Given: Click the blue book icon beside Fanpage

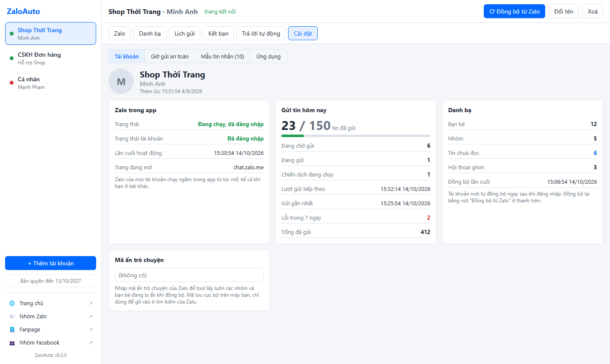Looking at the screenshot, I should (12, 330).
